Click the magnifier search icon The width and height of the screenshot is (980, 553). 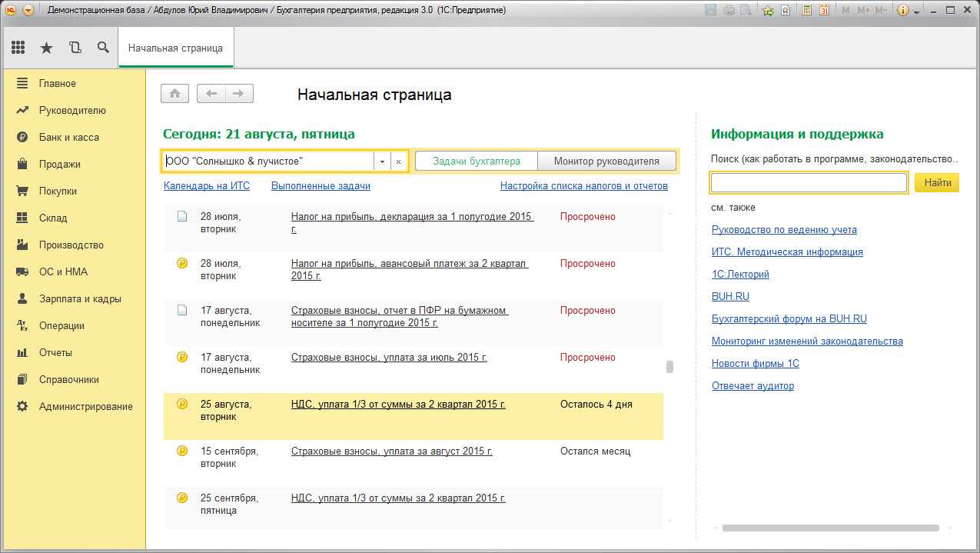click(x=103, y=48)
